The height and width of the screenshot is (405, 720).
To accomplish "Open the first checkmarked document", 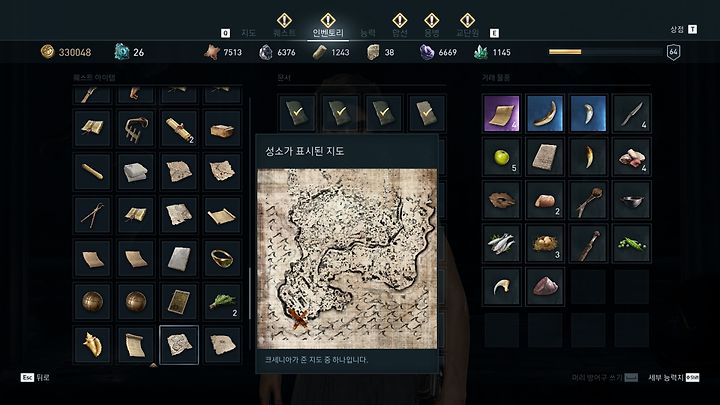I will click(297, 113).
